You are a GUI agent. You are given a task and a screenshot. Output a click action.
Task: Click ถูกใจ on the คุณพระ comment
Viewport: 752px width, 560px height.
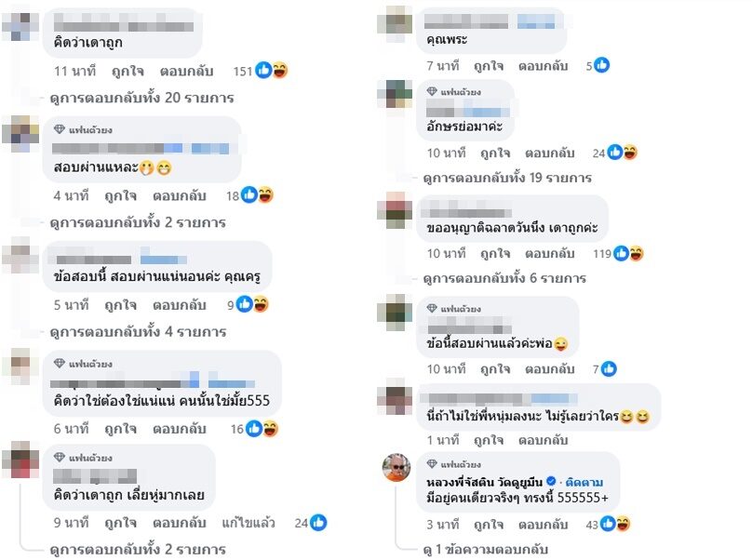tap(489, 66)
